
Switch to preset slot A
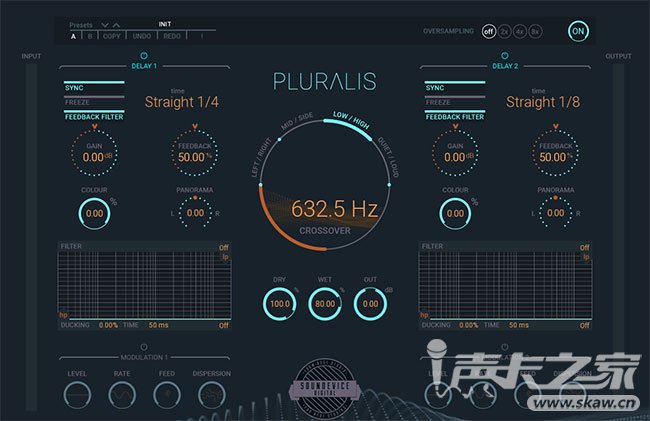click(x=73, y=36)
